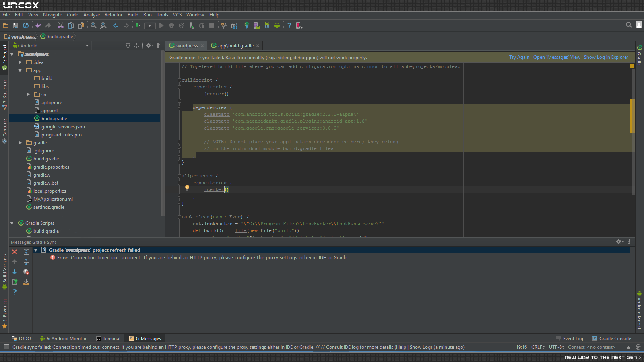
Task: Click the Paste icon in the toolbar
Action: click(81, 25)
